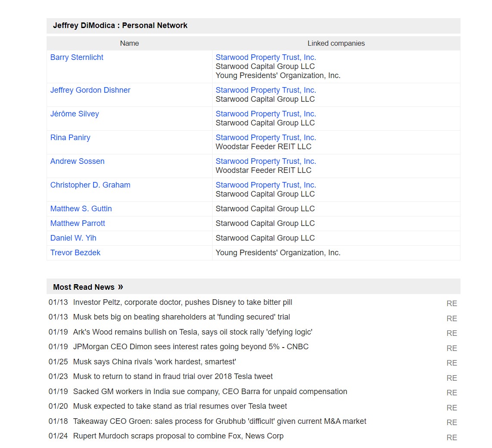The image size is (492, 448).
Task: Open Trevor Bezdek's profile link
Action: click(75, 253)
